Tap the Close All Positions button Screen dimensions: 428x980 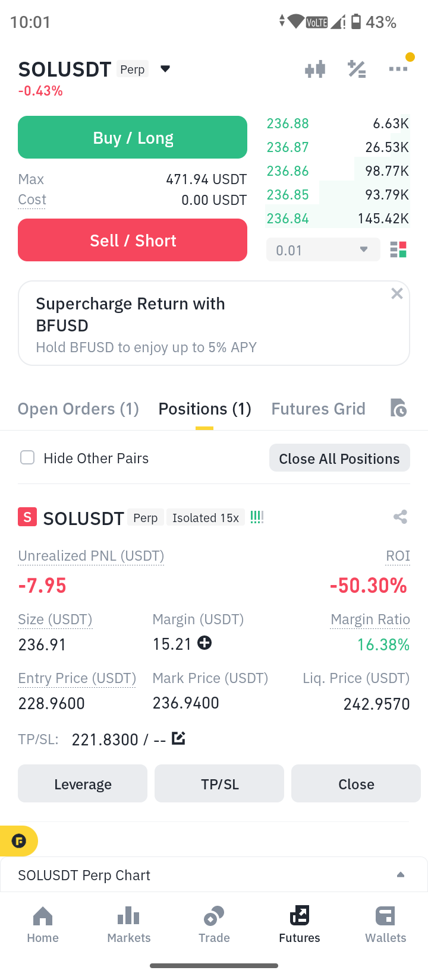[x=339, y=458]
